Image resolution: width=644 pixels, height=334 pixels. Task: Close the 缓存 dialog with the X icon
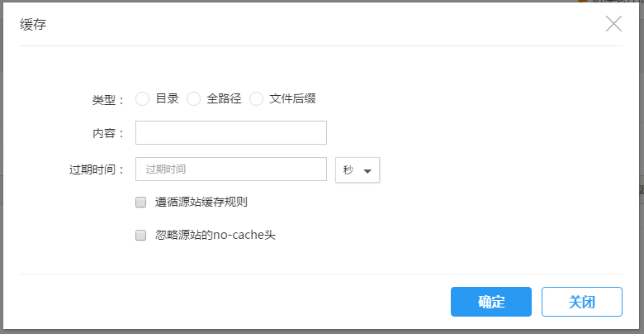click(613, 24)
